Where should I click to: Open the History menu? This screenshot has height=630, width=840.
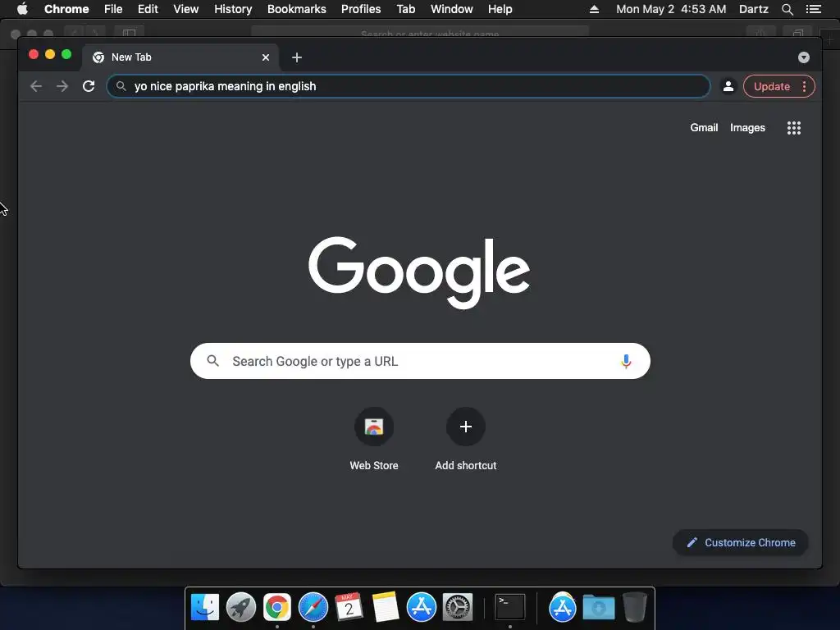pos(233,9)
